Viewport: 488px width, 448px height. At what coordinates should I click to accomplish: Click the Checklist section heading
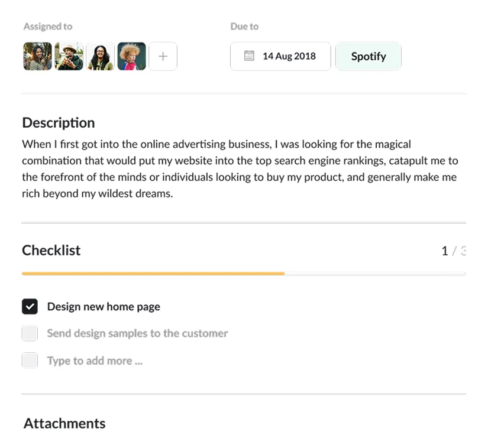coord(51,250)
